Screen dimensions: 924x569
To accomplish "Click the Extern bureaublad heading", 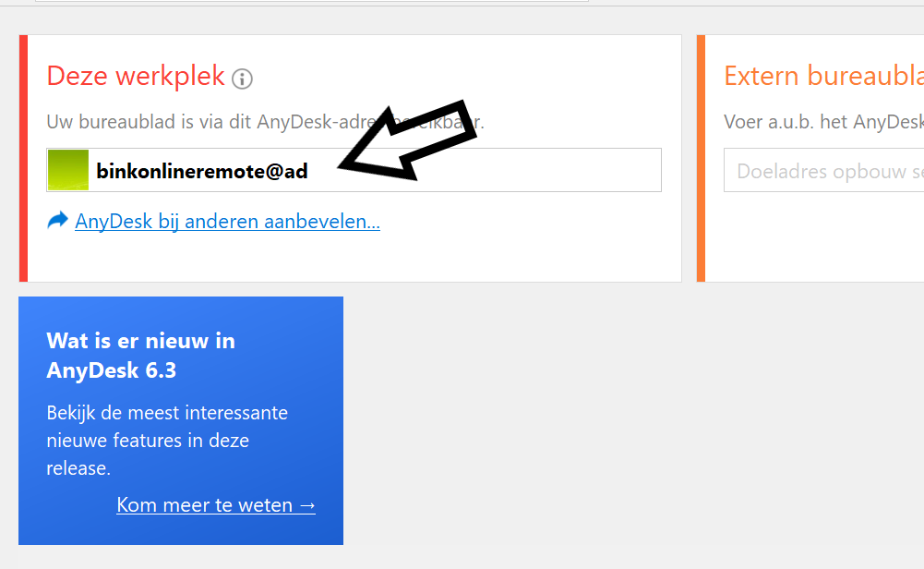I will tap(823, 76).
